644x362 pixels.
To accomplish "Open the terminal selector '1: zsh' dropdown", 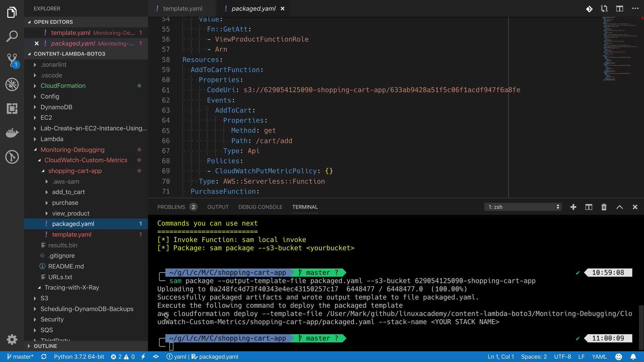I will 523,207.
